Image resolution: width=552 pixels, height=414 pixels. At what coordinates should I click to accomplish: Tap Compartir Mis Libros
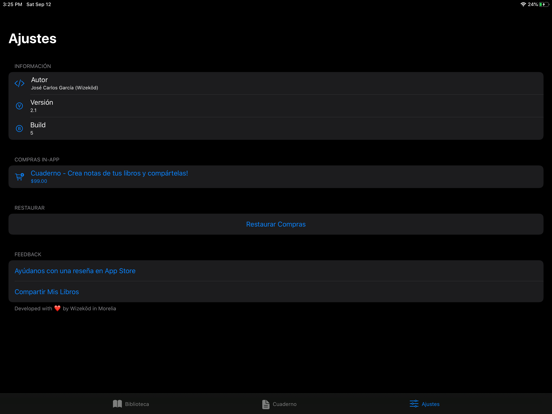coord(276,292)
